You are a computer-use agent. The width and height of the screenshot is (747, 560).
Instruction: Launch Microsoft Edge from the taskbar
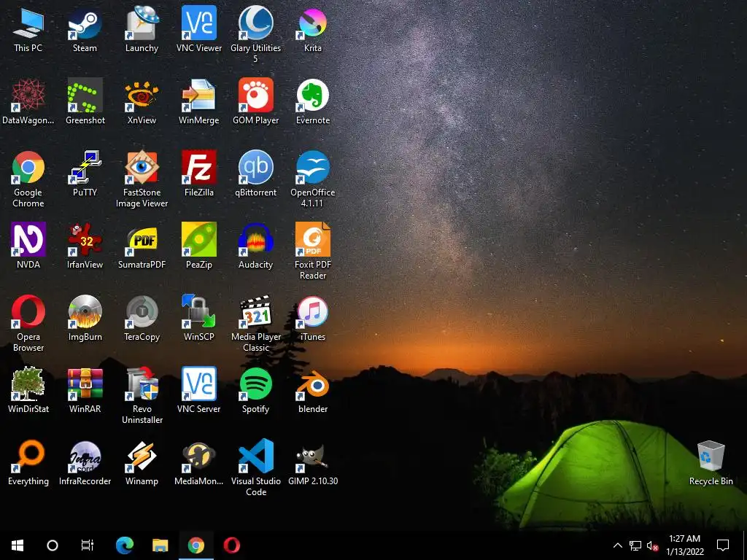pos(125,545)
